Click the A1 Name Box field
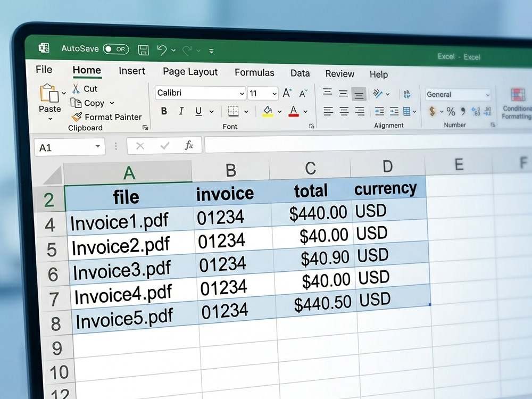532x399 pixels. click(x=70, y=147)
